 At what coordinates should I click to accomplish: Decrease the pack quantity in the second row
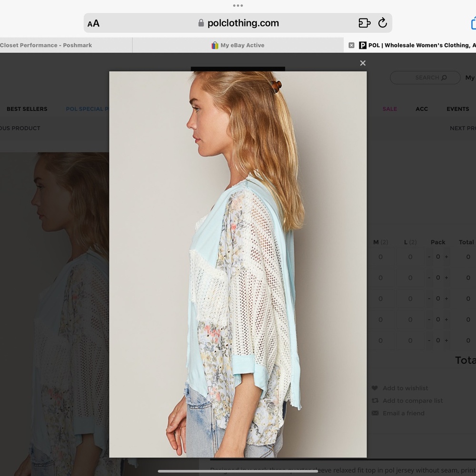pyautogui.click(x=429, y=278)
